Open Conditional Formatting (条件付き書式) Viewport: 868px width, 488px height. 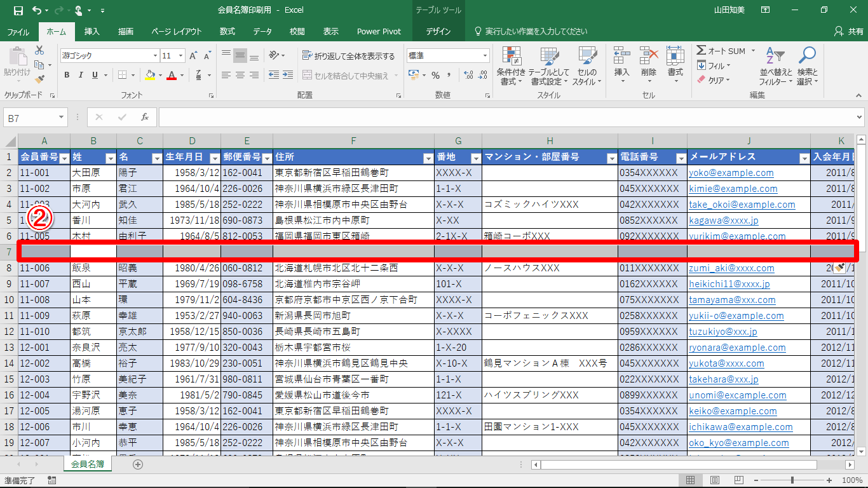[512, 66]
